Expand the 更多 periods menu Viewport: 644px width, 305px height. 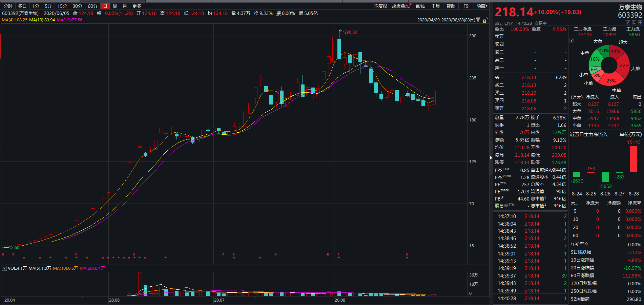pos(137,6)
